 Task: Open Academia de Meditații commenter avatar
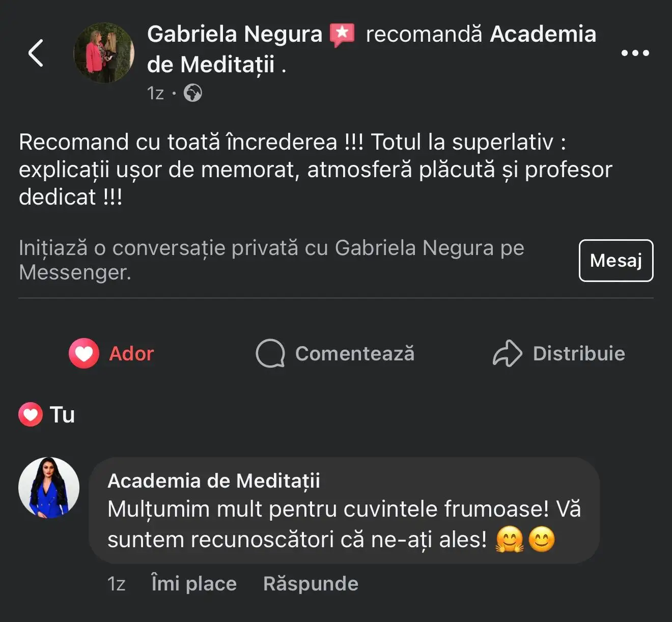coord(49,488)
